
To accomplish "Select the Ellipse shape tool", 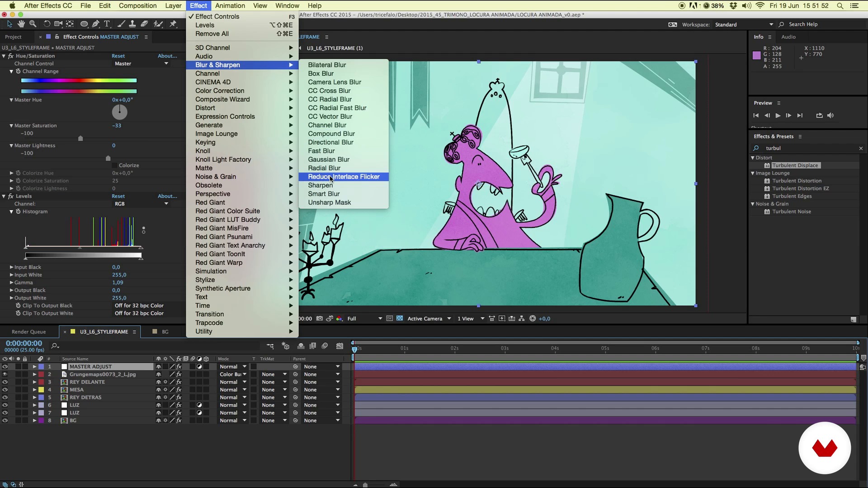I will (x=84, y=24).
